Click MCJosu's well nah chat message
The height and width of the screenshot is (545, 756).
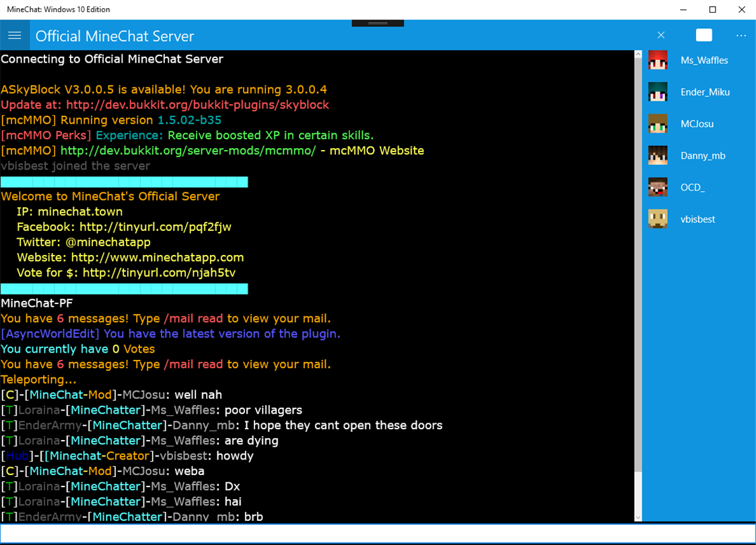pyautogui.click(x=111, y=395)
